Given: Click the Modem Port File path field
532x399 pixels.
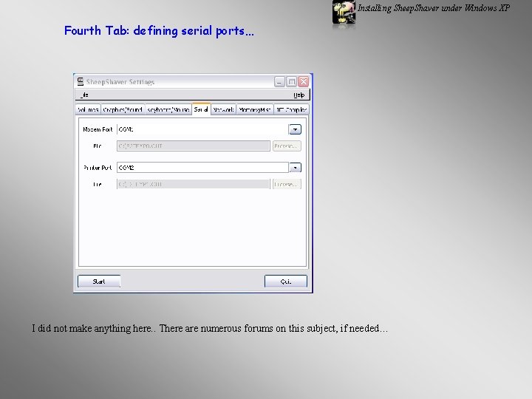Looking at the screenshot, I should pyautogui.click(x=194, y=146).
